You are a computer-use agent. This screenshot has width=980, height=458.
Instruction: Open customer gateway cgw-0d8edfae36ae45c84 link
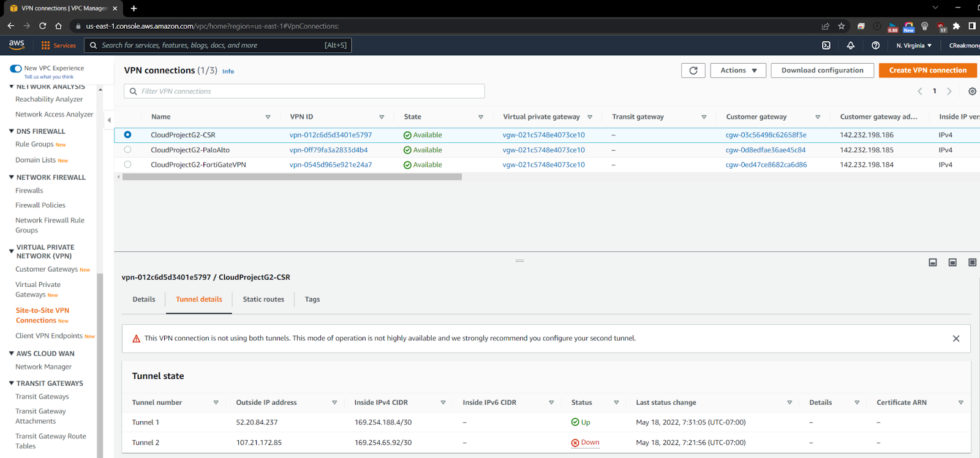pos(766,150)
